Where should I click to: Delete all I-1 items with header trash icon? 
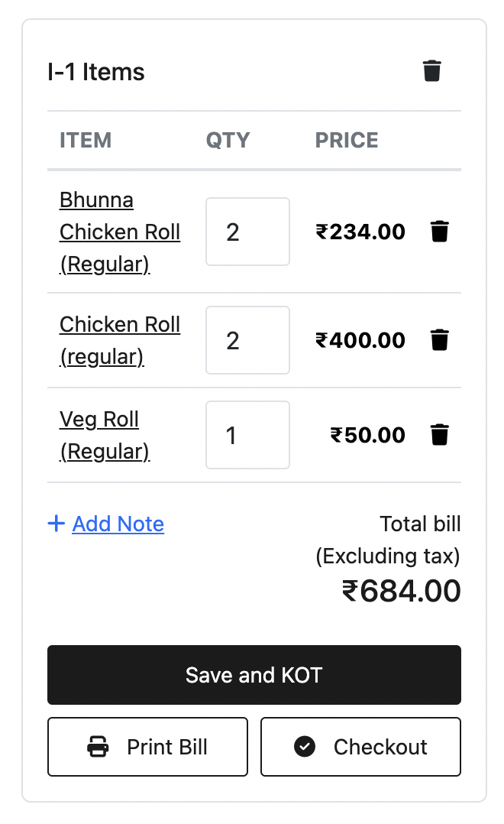432,71
